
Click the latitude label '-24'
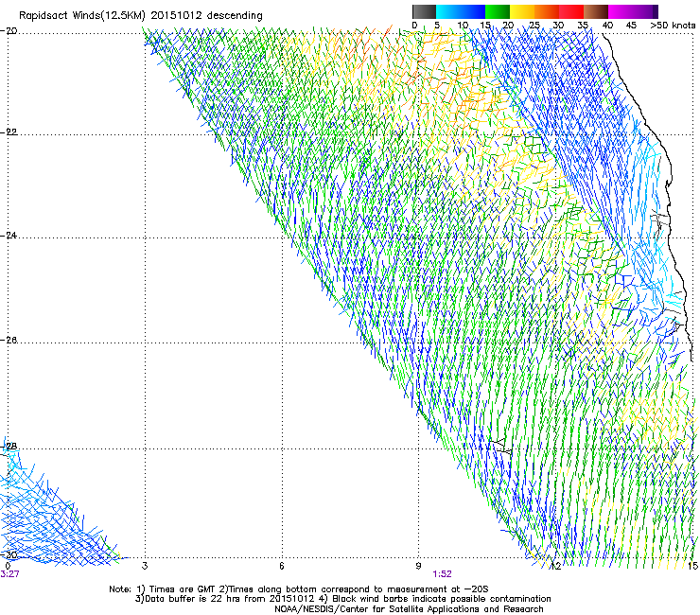(9, 235)
